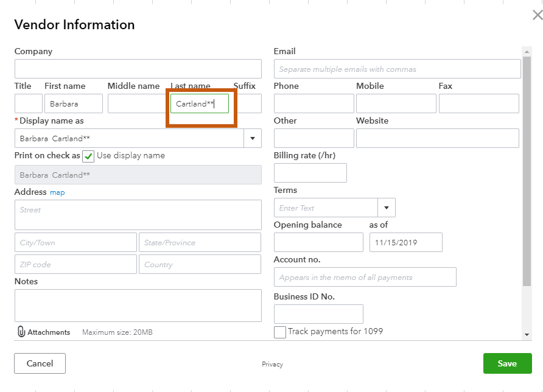Focus the Notes text area

[138, 305]
